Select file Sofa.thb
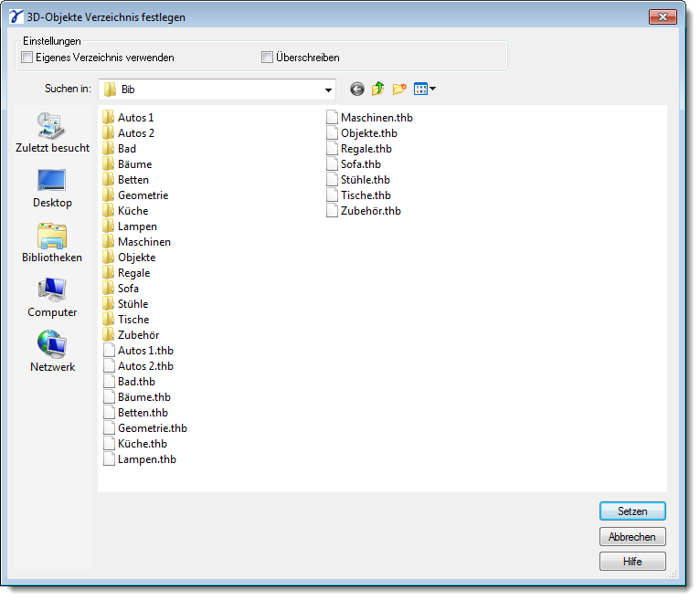 click(354, 164)
